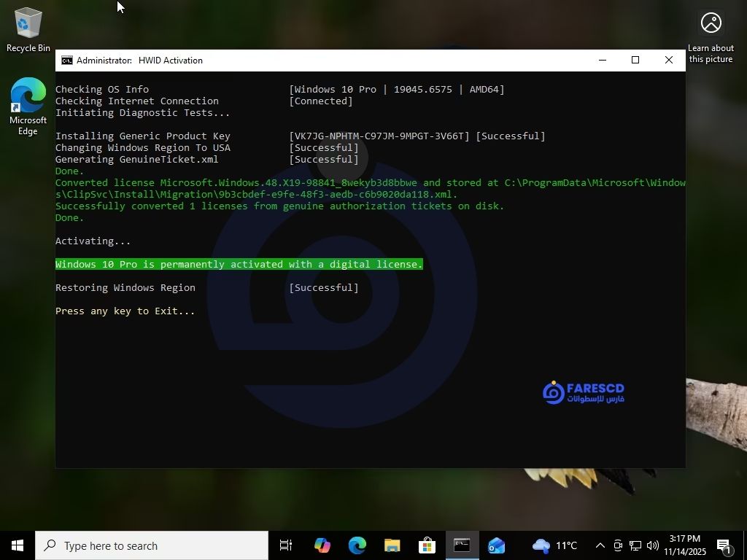Image resolution: width=747 pixels, height=560 pixels.
Task: Open the notification center icon
Action: point(724,545)
